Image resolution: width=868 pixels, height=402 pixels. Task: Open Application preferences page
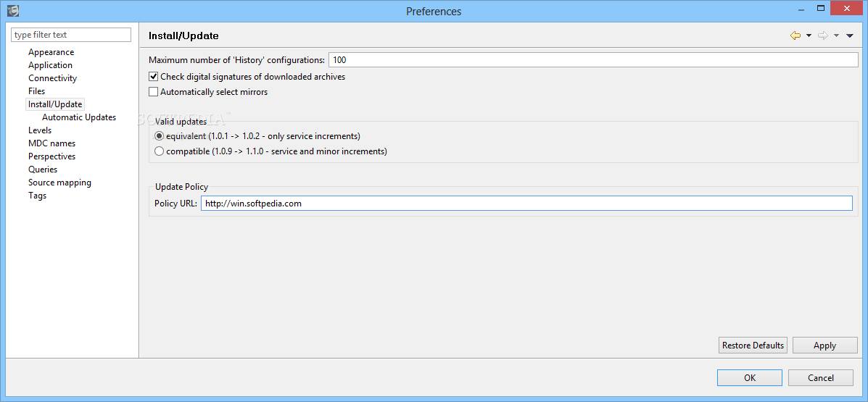coord(50,65)
